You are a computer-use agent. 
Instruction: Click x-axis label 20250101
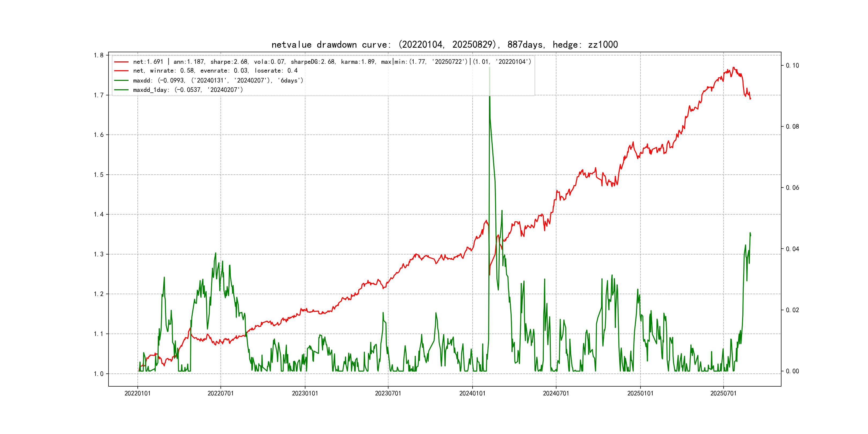[640, 393]
